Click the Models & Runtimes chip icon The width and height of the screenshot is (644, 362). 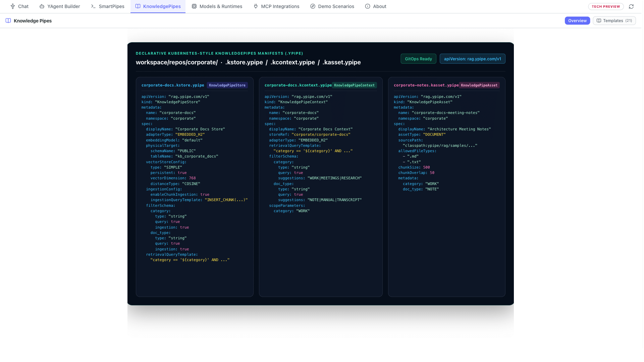click(194, 6)
